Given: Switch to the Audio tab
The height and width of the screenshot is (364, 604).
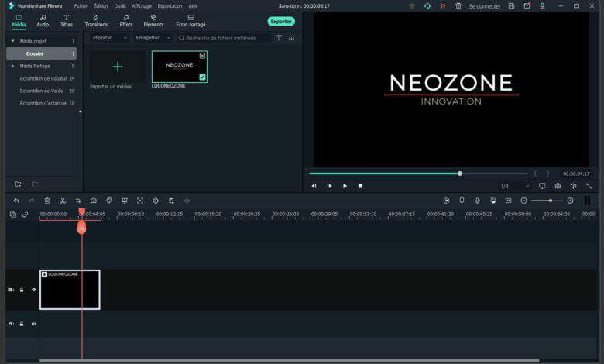Looking at the screenshot, I should coord(43,21).
